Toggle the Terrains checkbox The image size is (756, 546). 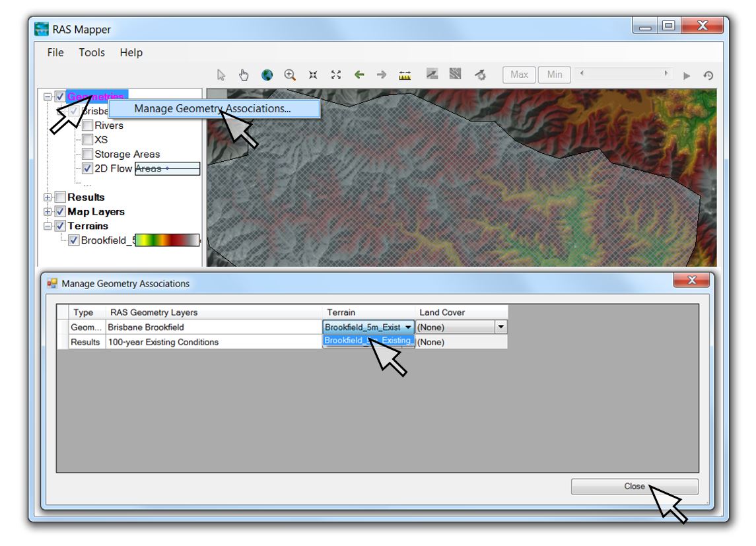click(60, 226)
